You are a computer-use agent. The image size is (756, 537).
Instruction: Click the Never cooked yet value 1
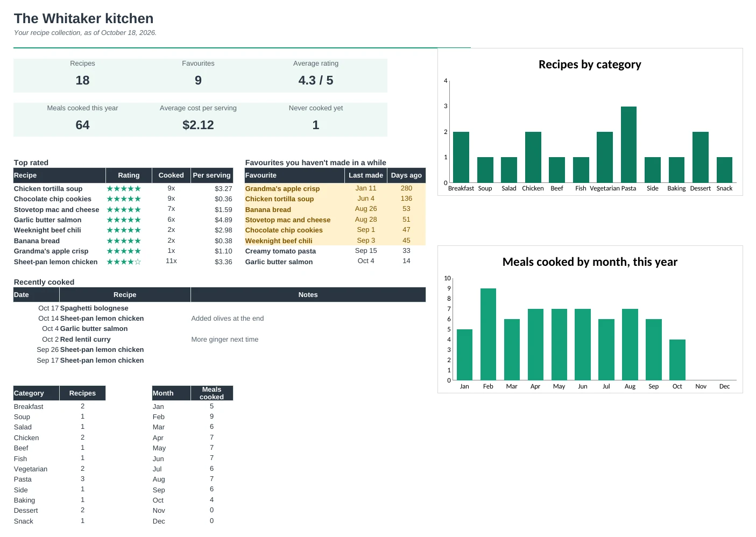(x=316, y=125)
